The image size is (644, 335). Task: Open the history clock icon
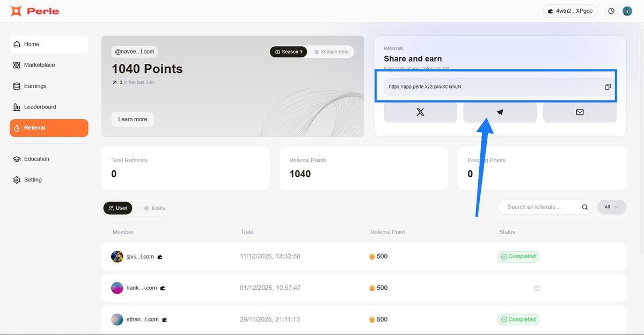[611, 11]
